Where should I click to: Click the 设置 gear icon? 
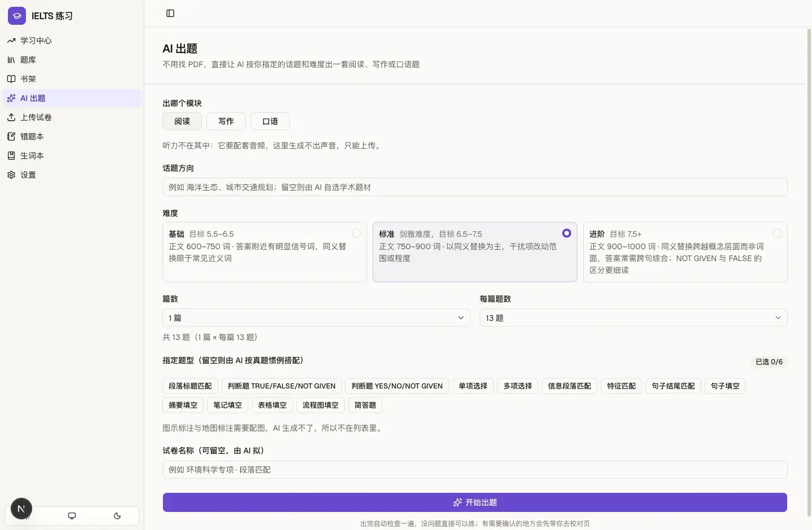(11, 175)
